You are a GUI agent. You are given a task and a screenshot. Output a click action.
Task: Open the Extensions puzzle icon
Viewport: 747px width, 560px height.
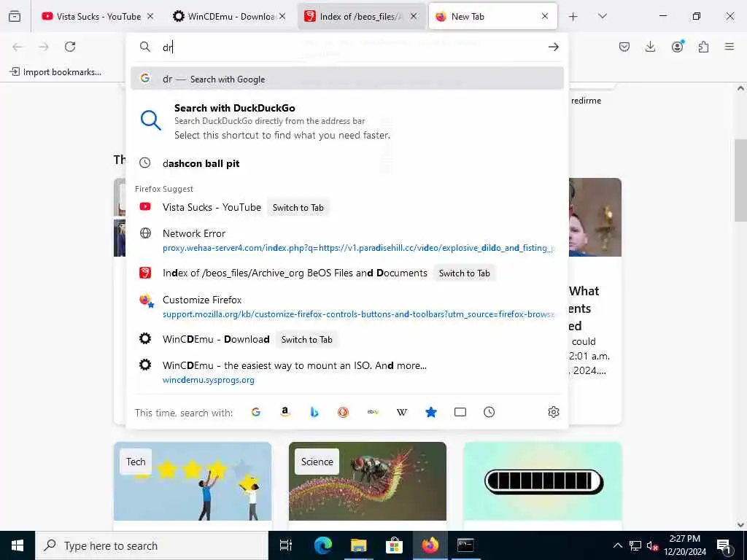point(703,47)
